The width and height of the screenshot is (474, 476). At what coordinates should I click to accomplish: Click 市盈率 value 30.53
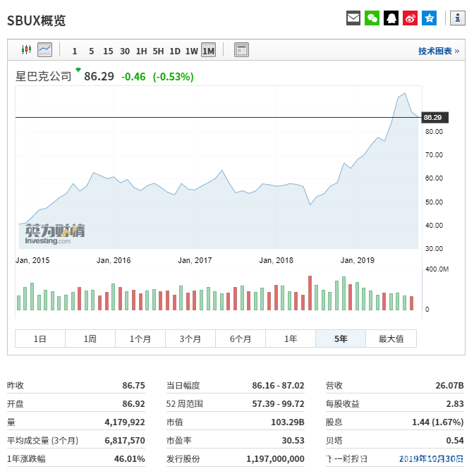[x=293, y=441]
